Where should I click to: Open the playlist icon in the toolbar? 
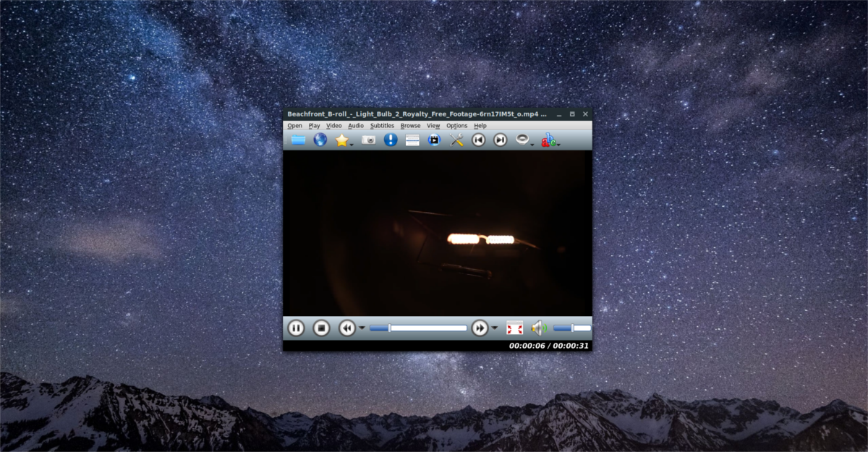412,140
